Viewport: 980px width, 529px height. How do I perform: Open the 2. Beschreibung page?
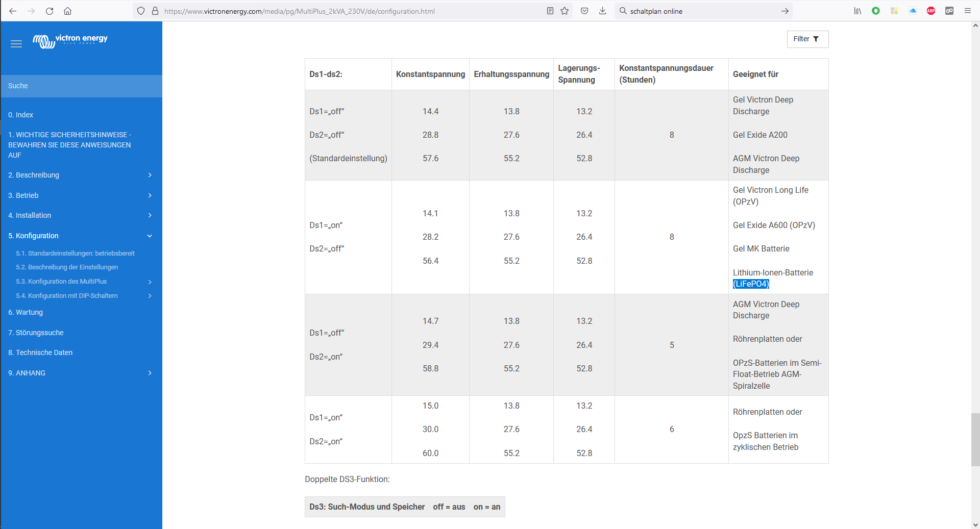34,175
